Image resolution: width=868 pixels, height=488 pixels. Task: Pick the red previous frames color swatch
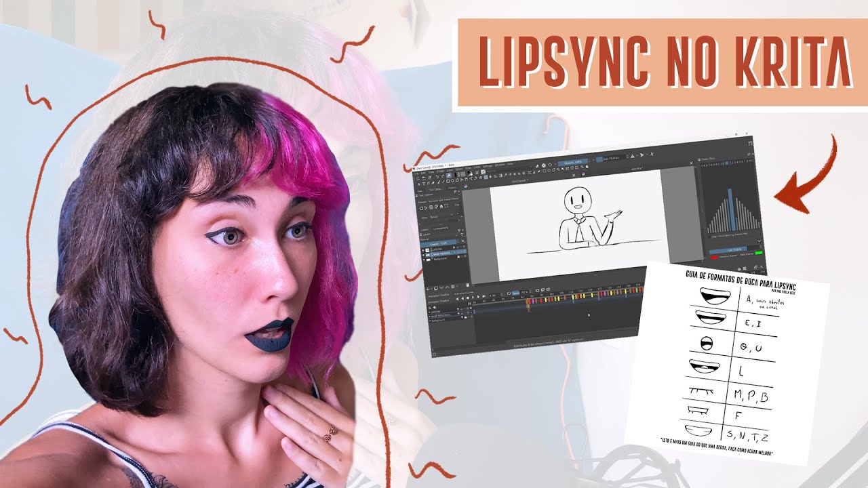714,258
